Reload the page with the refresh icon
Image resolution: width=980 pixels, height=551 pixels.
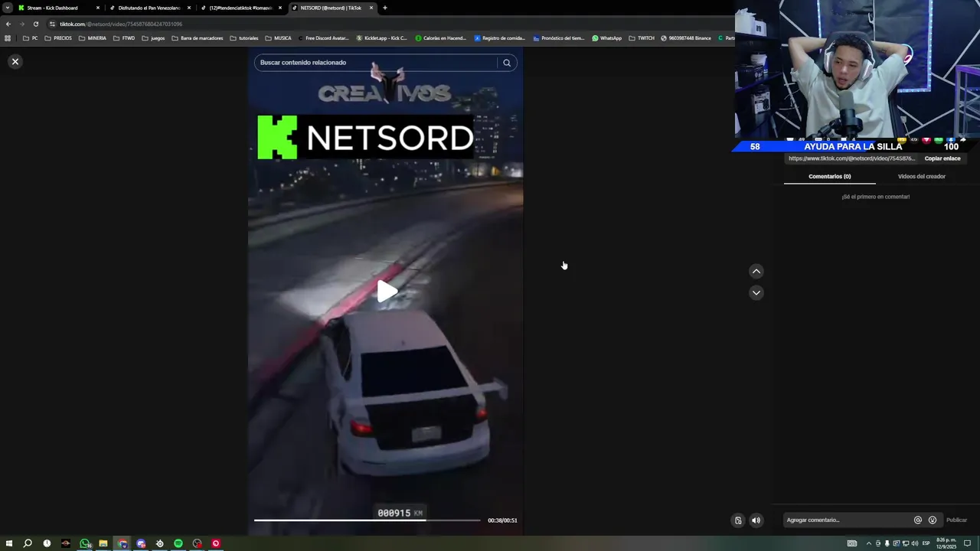pos(35,24)
